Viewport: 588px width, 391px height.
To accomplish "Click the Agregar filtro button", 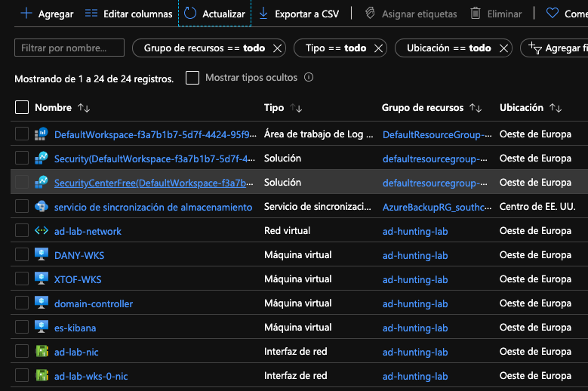I will pos(559,48).
